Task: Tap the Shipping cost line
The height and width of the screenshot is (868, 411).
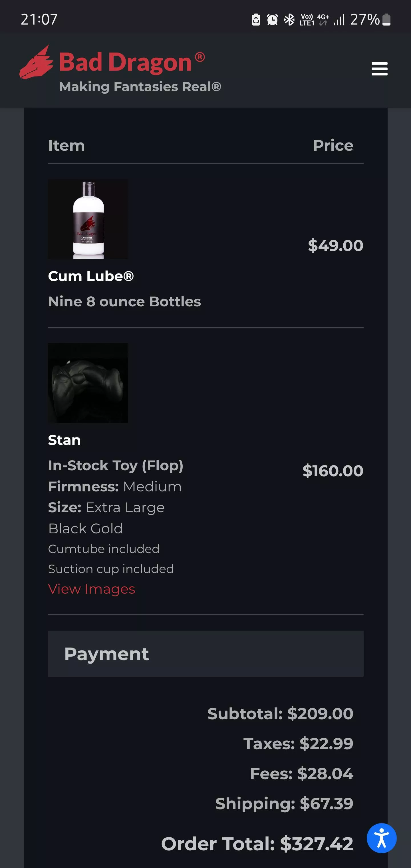Action: 284,804
